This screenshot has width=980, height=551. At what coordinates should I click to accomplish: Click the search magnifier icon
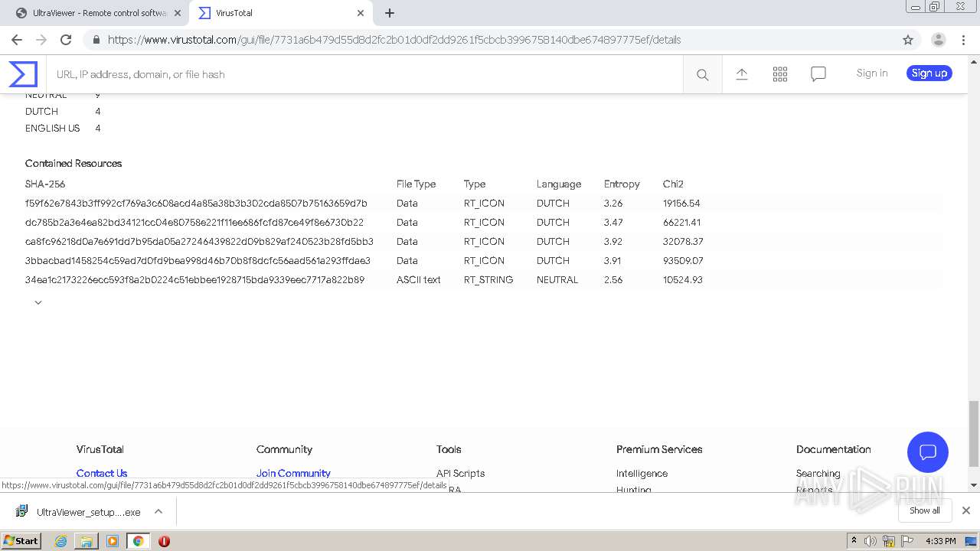click(x=702, y=74)
